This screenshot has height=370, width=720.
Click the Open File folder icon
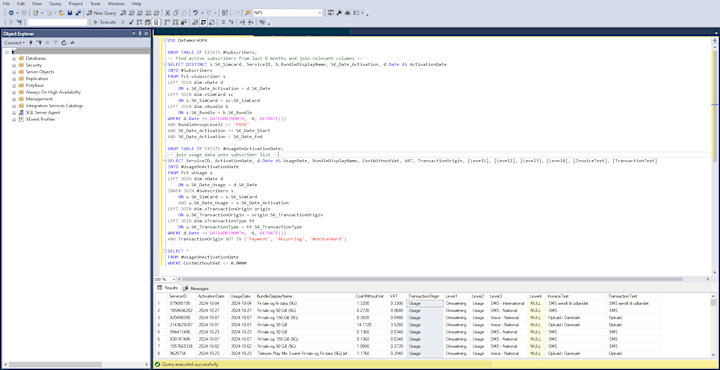[x=62, y=13]
